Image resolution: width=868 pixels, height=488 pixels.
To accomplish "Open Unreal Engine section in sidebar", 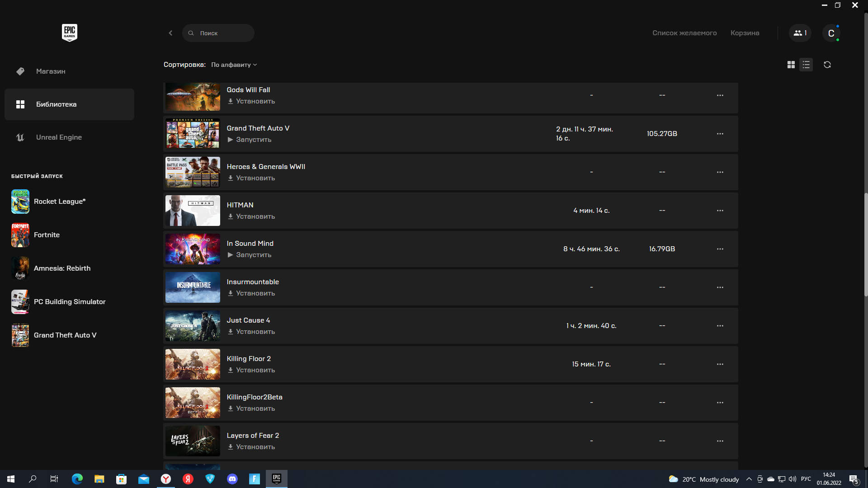I will (69, 137).
